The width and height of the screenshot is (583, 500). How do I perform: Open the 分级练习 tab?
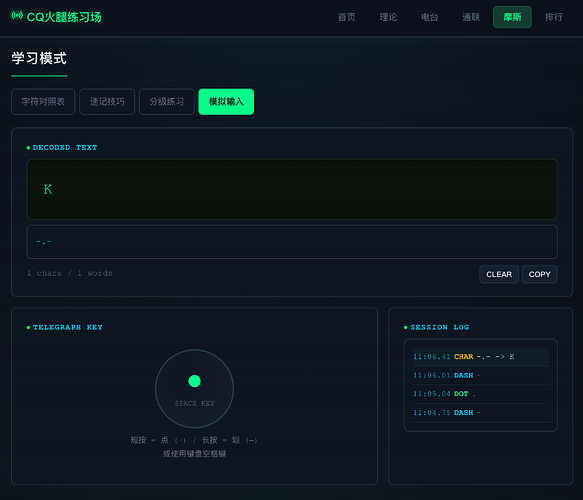click(x=167, y=102)
